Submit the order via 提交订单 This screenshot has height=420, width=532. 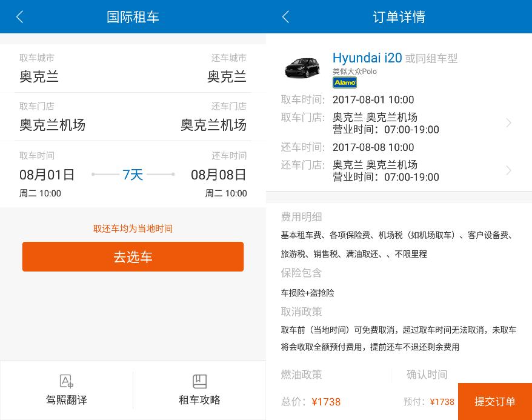pos(495,401)
